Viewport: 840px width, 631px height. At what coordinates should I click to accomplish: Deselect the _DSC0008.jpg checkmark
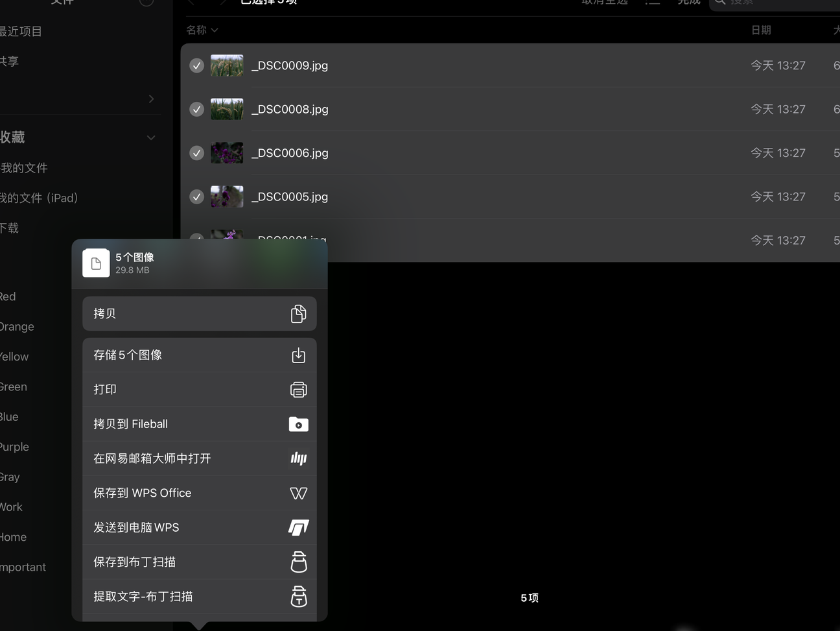(x=196, y=109)
